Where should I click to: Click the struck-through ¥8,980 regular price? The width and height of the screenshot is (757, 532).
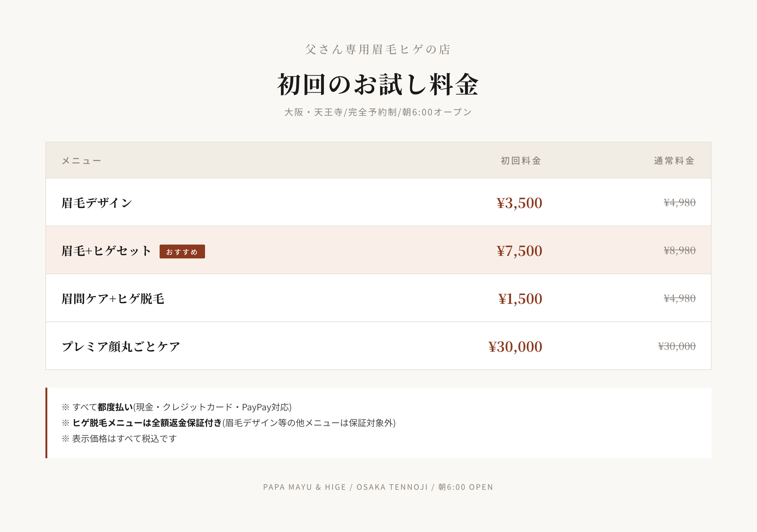coord(679,251)
